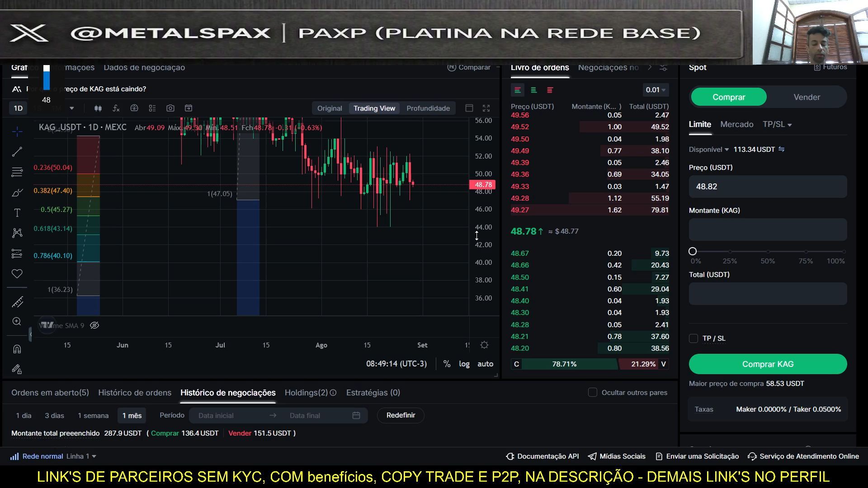Open the chart patterns tool
The width and height of the screenshot is (868, 488).
(x=17, y=233)
